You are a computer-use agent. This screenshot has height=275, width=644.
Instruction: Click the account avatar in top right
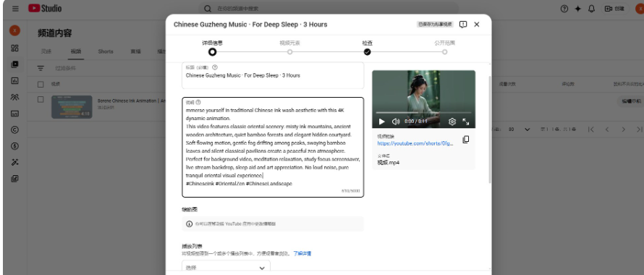point(639,8)
